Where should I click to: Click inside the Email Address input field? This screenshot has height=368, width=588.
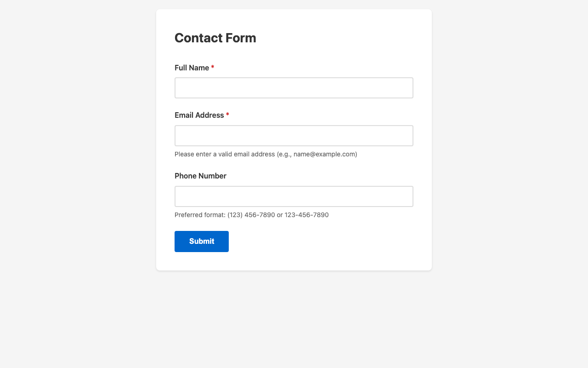coord(294,136)
